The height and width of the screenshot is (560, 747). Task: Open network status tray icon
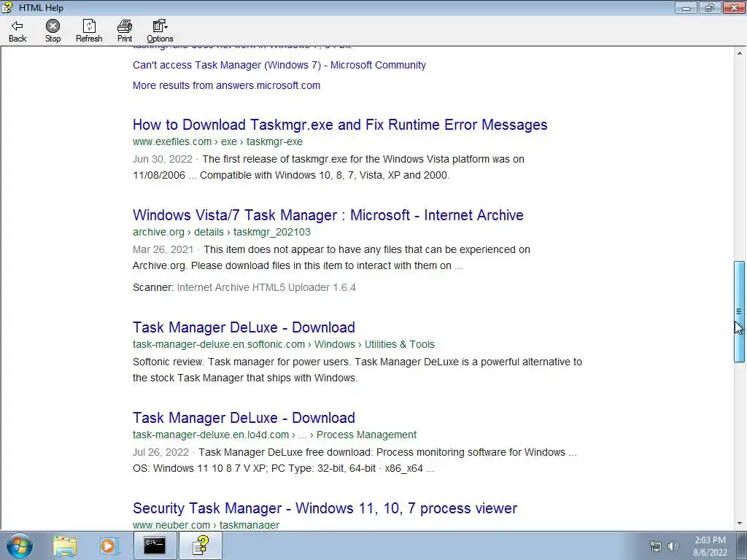pyautogui.click(x=656, y=546)
